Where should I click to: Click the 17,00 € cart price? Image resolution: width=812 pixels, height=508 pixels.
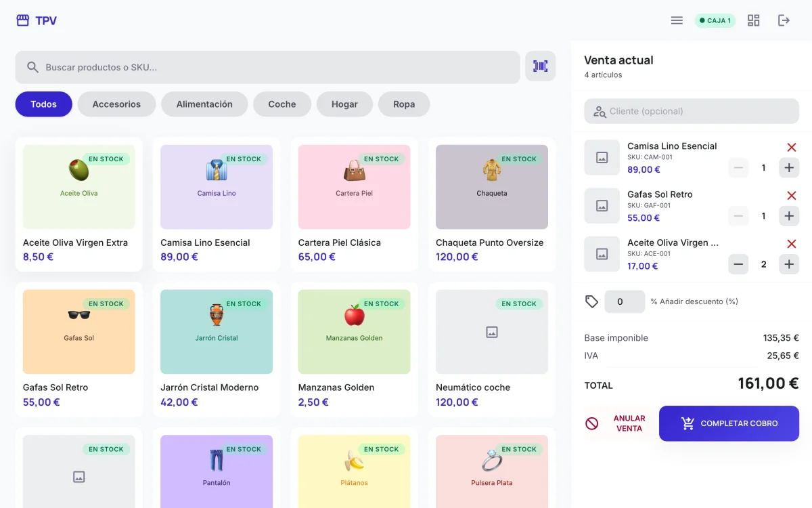click(x=643, y=266)
